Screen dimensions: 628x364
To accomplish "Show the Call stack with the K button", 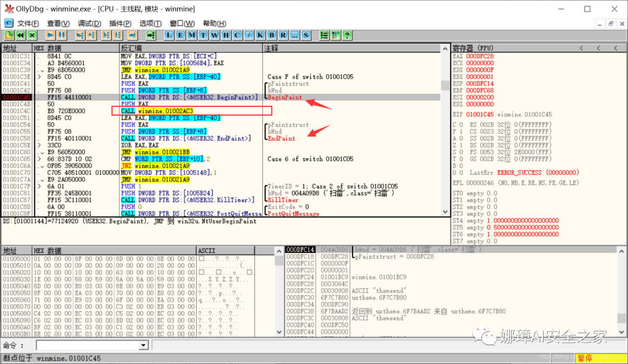I will (261, 35).
